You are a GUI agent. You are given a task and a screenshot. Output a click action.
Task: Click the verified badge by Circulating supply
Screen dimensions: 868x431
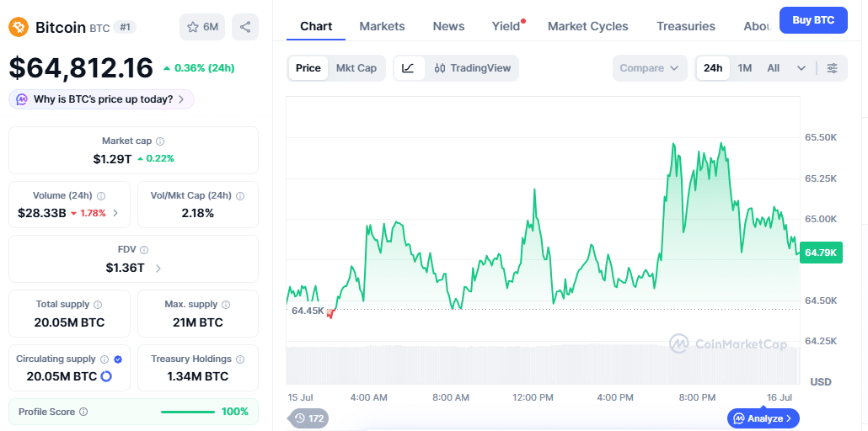[x=118, y=359]
